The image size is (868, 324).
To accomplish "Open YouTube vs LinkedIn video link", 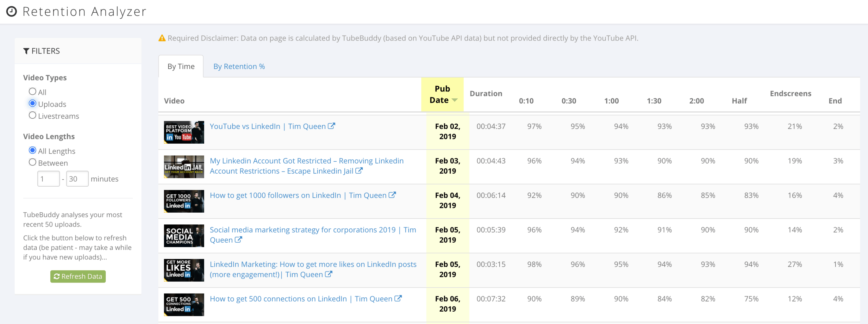I will [x=267, y=126].
